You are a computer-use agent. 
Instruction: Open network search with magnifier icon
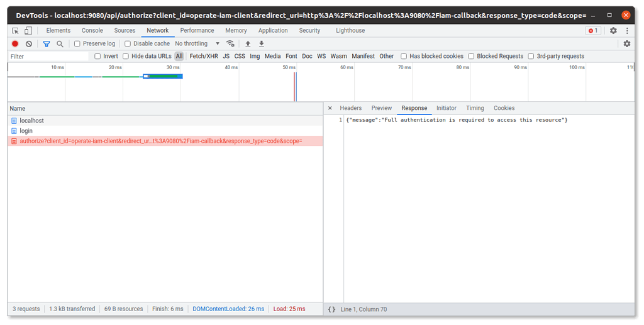[60, 43]
